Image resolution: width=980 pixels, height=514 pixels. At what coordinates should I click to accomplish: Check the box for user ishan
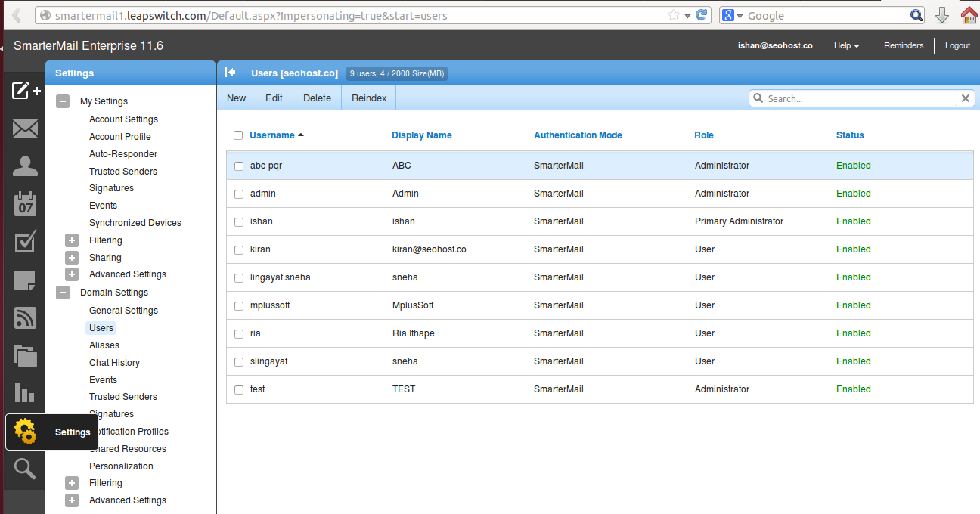click(x=239, y=222)
